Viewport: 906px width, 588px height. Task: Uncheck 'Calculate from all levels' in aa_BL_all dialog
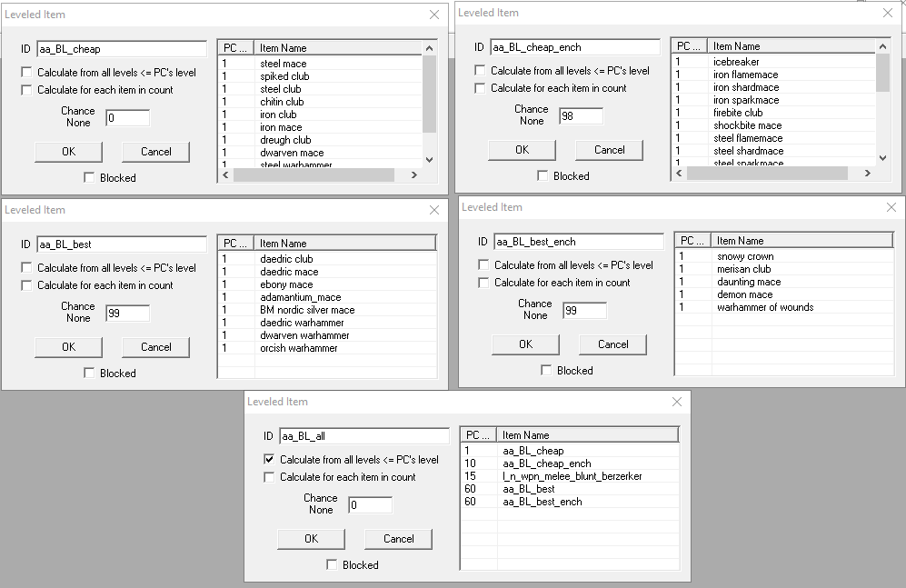(x=269, y=459)
